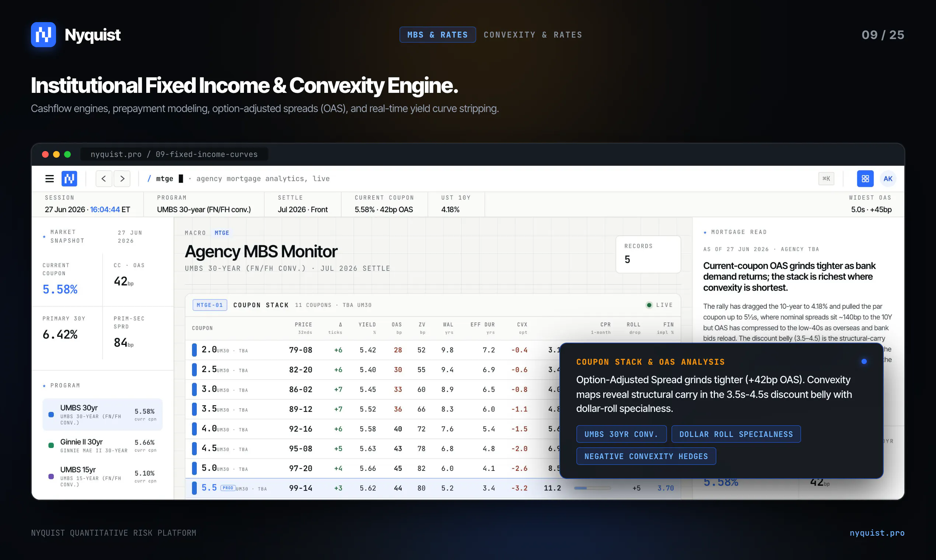This screenshot has width=936, height=560.
Task: Click the Nyquist app logo in toolbar
Action: (x=69, y=178)
